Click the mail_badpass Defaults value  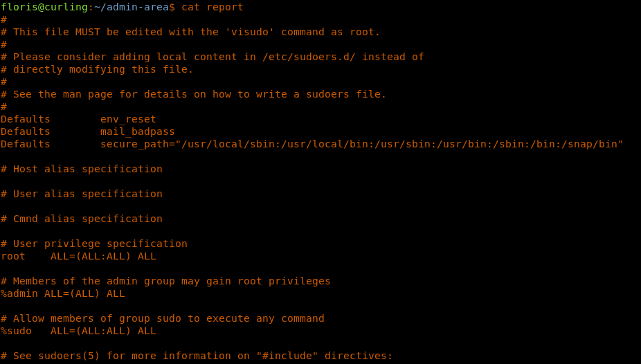137,131
